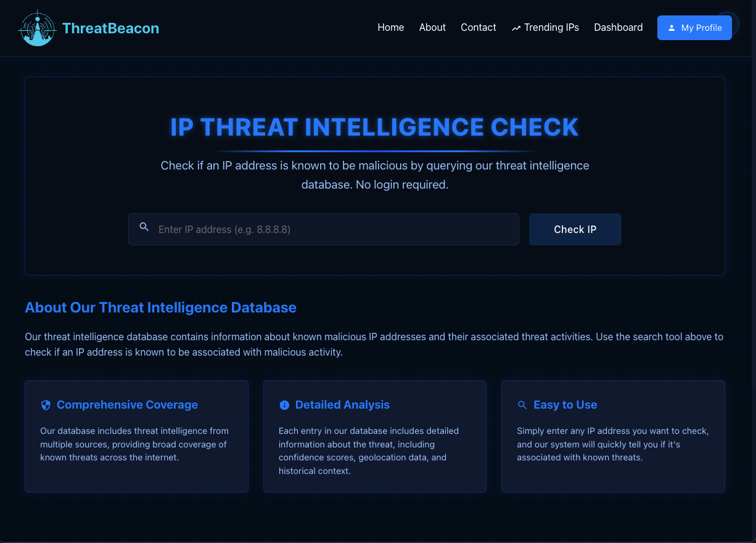
Task: Open the Home menu item
Action: click(390, 27)
